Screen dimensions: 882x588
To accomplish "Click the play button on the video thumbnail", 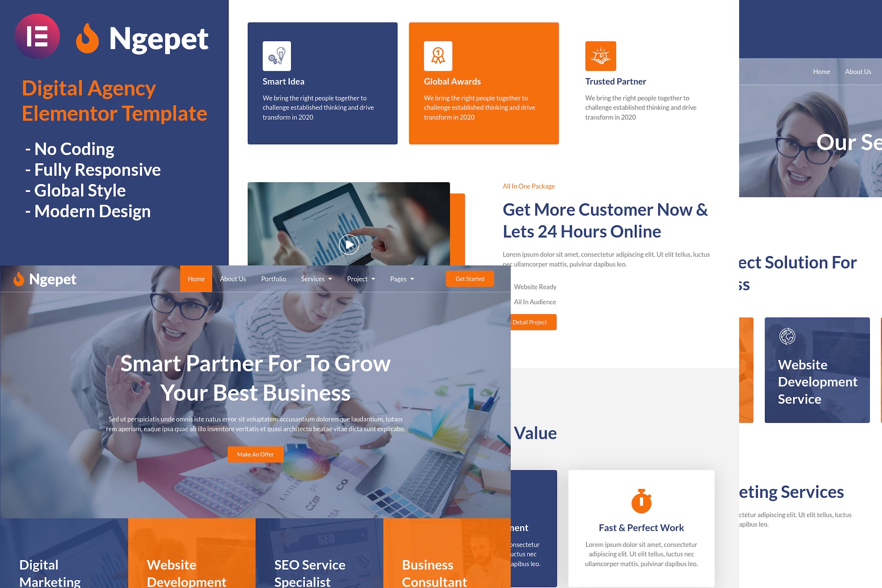I will point(348,242).
